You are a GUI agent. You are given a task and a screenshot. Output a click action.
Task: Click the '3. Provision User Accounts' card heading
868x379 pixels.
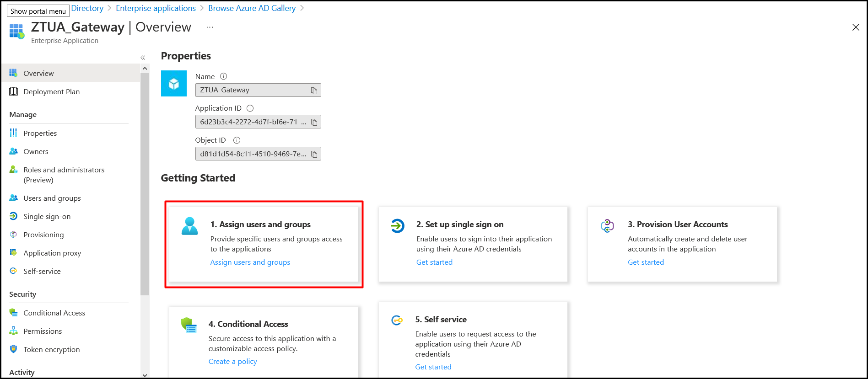[678, 224]
